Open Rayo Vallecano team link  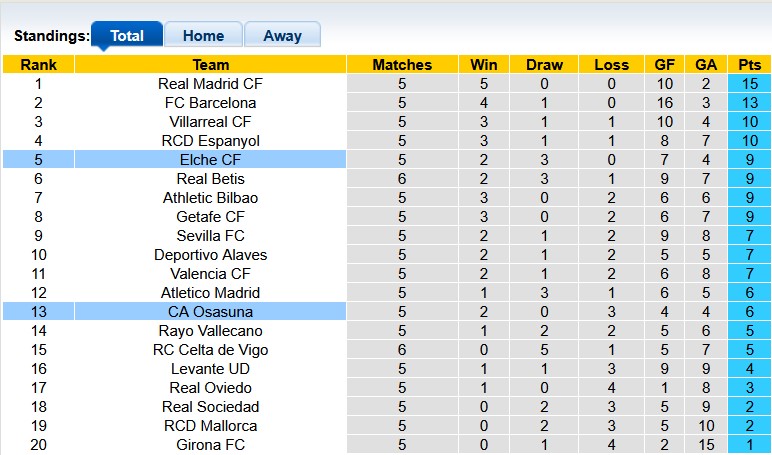pos(210,331)
